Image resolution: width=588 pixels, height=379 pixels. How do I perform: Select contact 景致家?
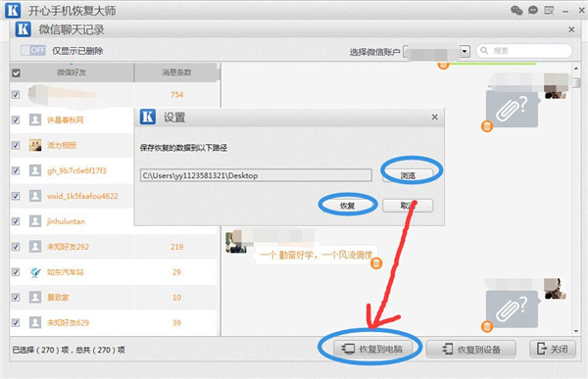click(58, 298)
